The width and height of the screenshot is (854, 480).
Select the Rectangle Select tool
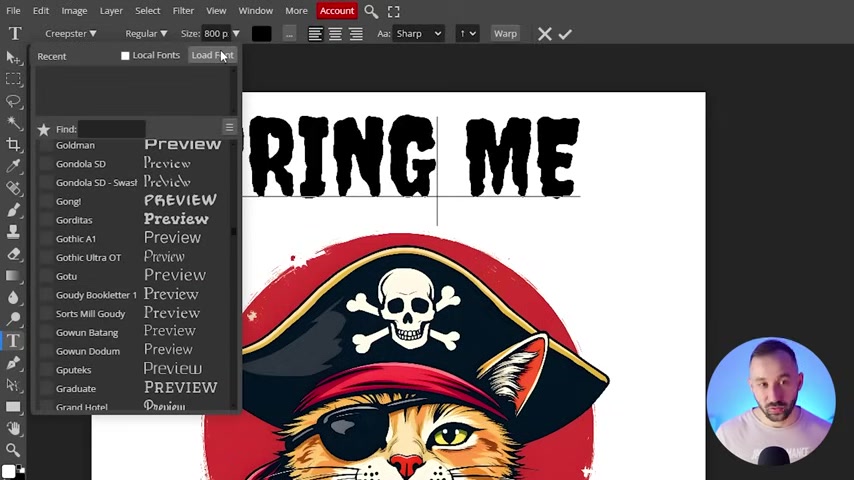pos(13,79)
